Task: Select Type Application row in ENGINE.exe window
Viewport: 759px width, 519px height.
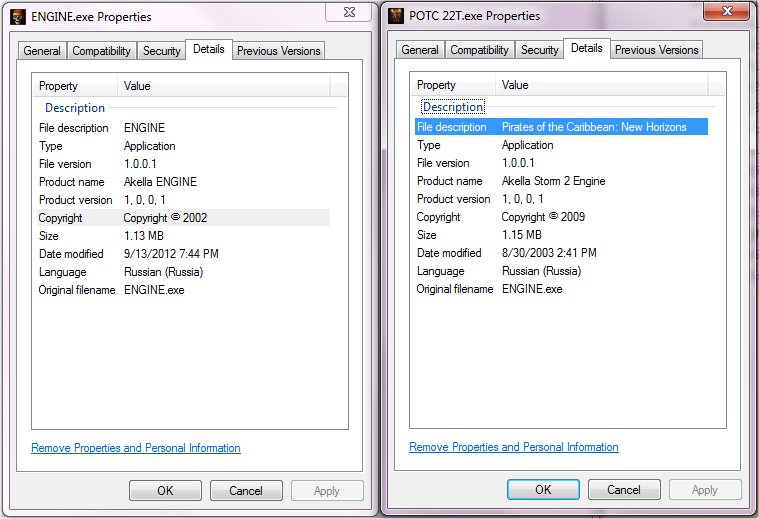Action: (183, 146)
